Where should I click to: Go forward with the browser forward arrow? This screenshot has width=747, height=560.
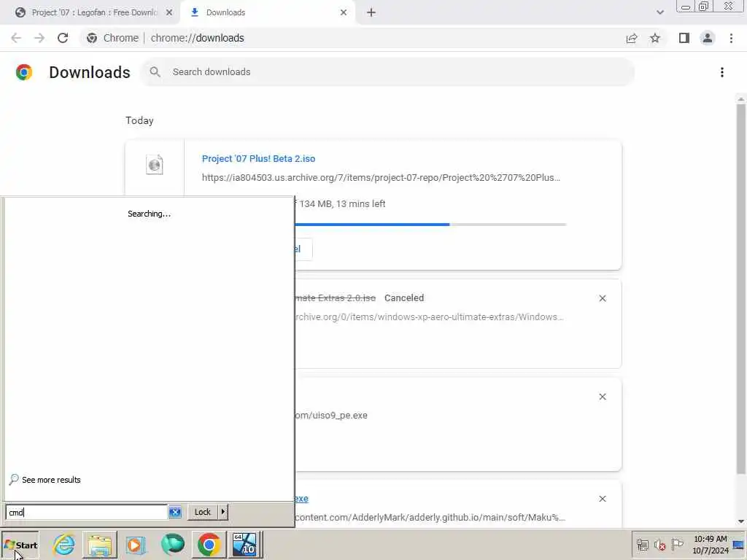[x=39, y=38]
